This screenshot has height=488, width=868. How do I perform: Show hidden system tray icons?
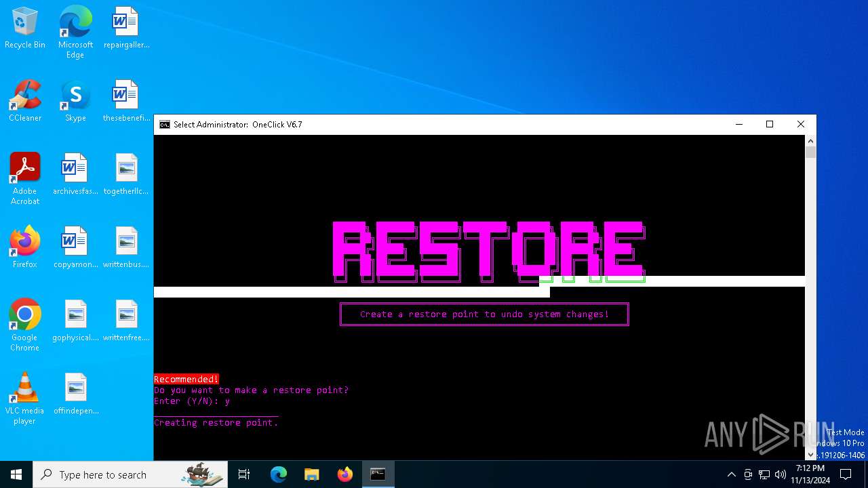coord(731,474)
